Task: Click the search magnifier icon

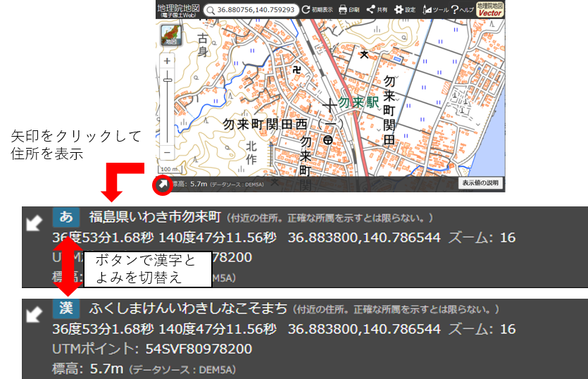Action: point(211,10)
